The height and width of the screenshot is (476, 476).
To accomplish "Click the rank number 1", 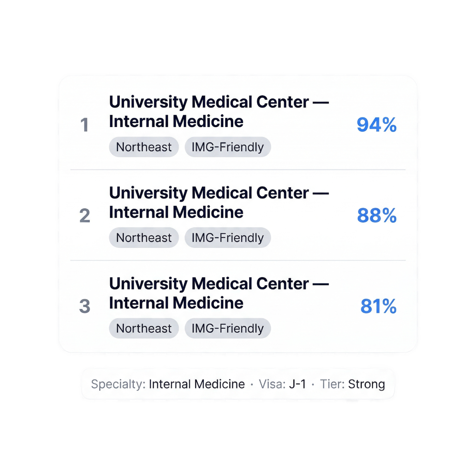I will click(x=85, y=125).
